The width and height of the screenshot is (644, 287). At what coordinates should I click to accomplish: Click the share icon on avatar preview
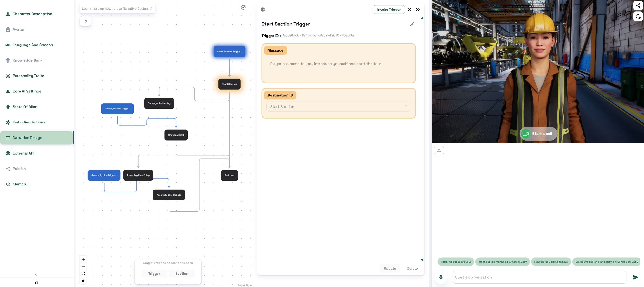pyautogui.click(x=638, y=5)
